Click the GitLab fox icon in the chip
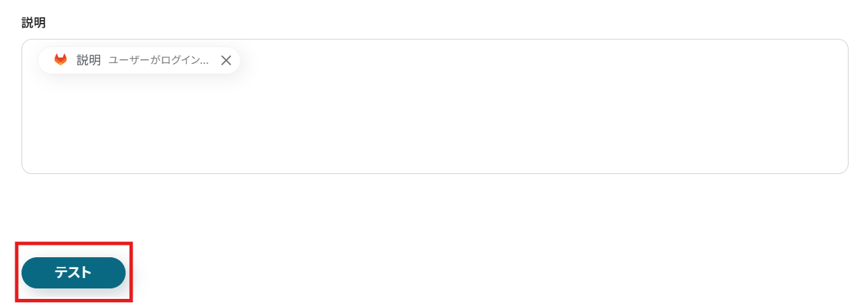Image resolution: width=868 pixels, height=303 pixels. click(61, 60)
